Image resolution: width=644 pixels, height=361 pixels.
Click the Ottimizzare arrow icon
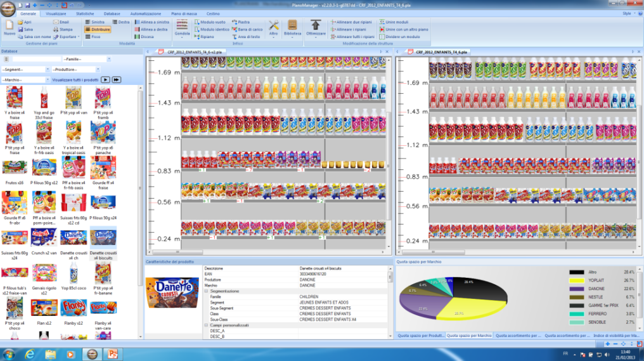pyautogui.click(x=316, y=28)
